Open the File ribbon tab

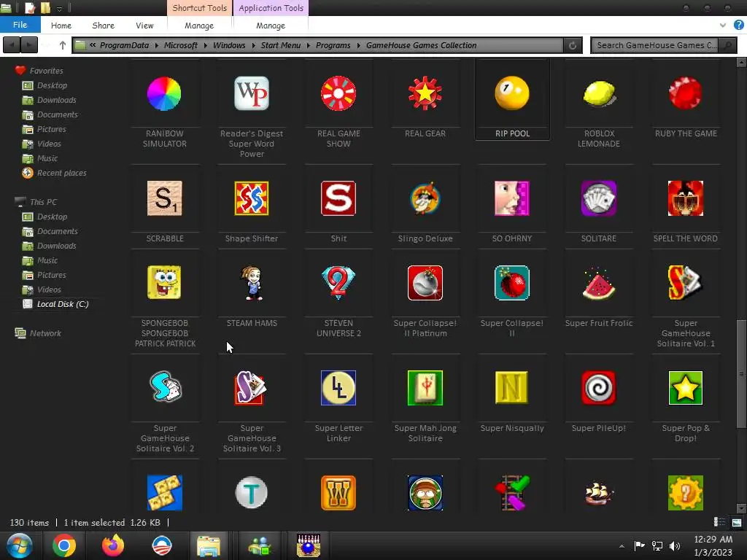click(x=20, y=25)
